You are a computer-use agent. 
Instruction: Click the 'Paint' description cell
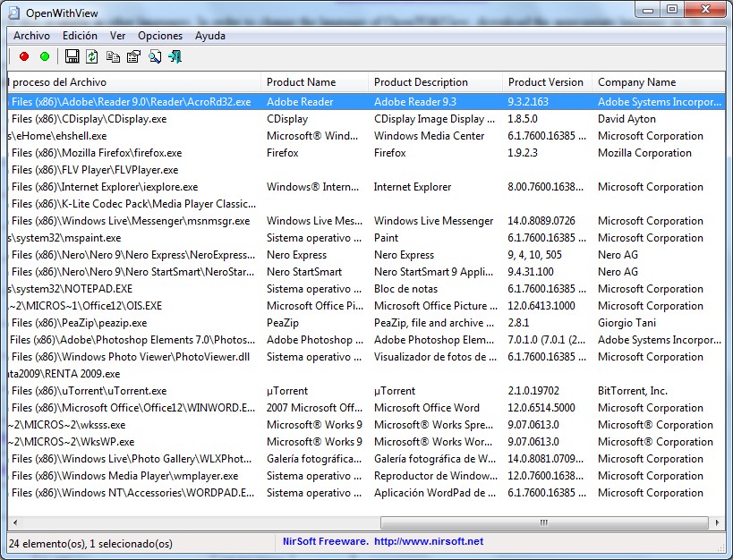click(x=386, y=238)
